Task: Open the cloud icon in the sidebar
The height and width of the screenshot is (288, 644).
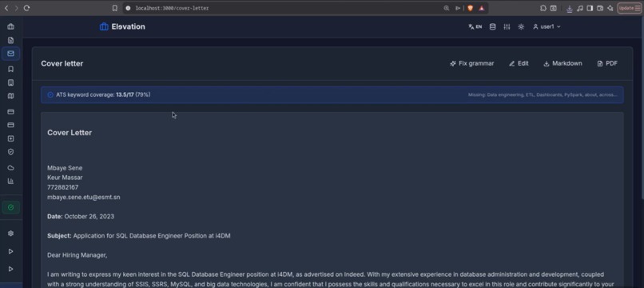Action: pyautogui.click(x=10, y=168)
